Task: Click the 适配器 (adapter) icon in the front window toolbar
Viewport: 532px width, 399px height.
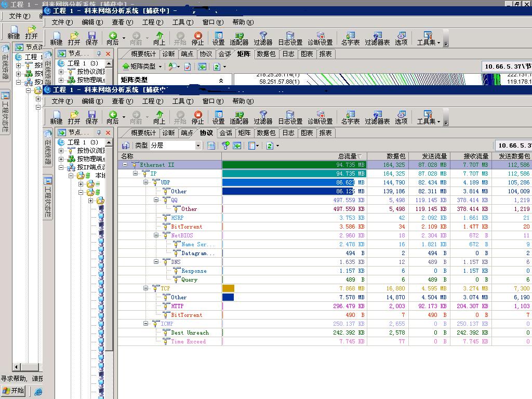Action: 239,117
